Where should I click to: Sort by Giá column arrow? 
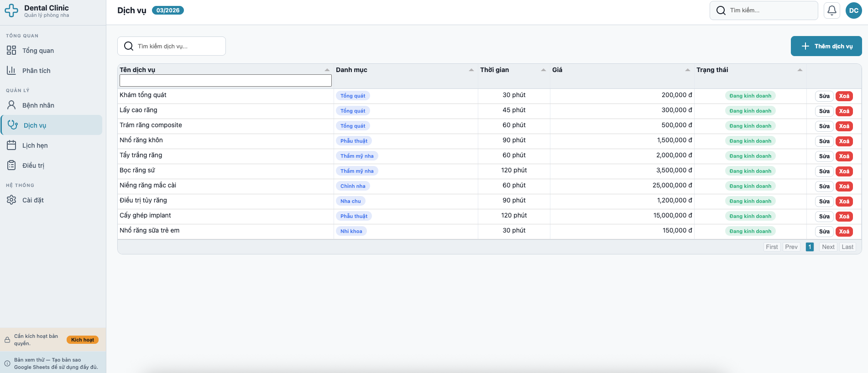687,70
